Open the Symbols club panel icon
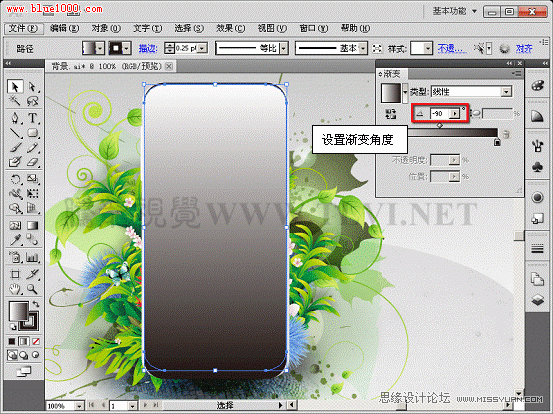Image resolution: width=553 pixels, height=414 pixels. (x=537, y=166)
